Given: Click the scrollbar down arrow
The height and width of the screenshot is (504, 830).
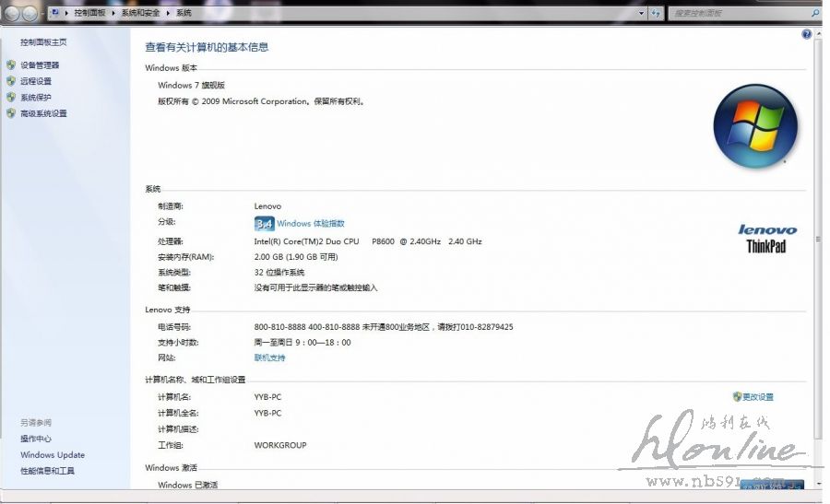Looking at the screenshot, I should click(x=818, y=484).
